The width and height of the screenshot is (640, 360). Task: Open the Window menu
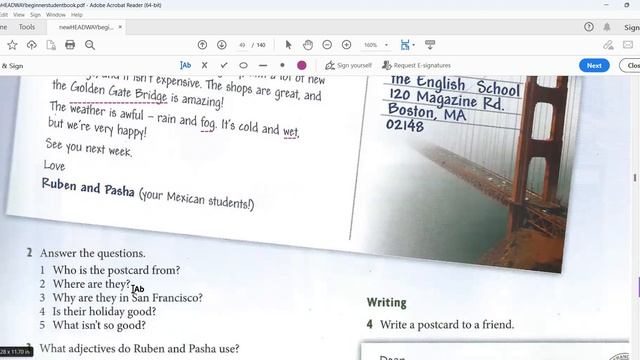point(56,15)
